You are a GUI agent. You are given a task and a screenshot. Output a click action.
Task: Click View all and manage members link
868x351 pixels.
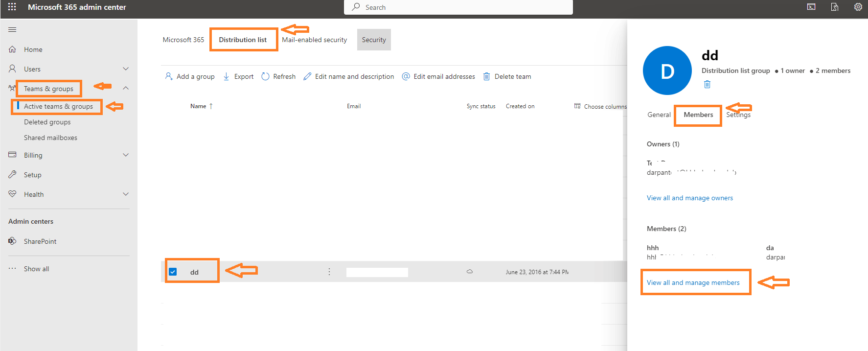point(693,282)
